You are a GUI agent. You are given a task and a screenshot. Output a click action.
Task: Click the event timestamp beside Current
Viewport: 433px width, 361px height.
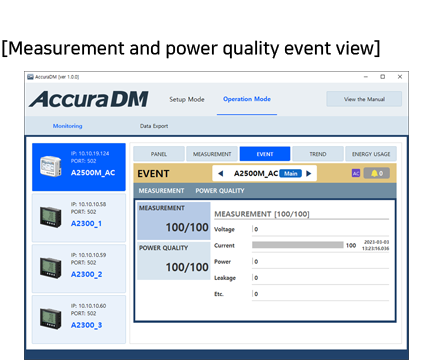coord(376,245)
